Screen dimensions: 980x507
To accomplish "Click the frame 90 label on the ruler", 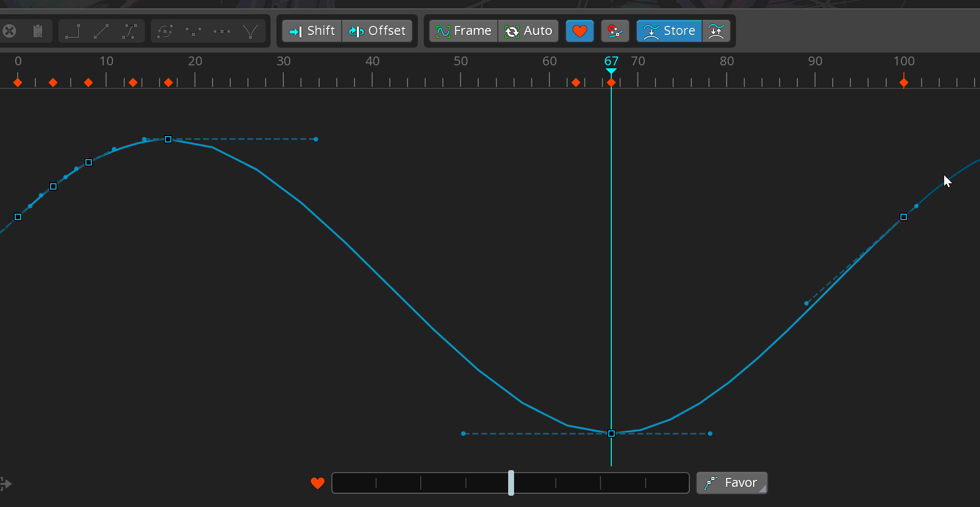I will [815, 61].
